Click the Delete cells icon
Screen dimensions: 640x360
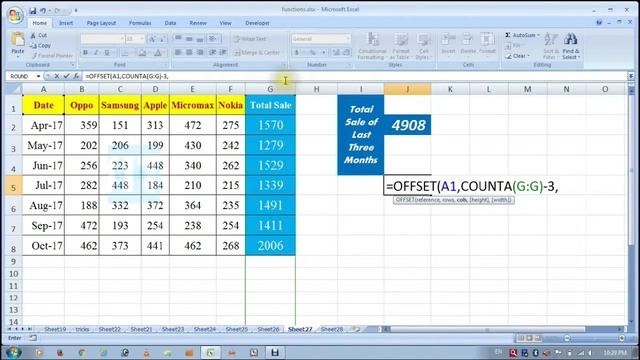tap(468, 40)
